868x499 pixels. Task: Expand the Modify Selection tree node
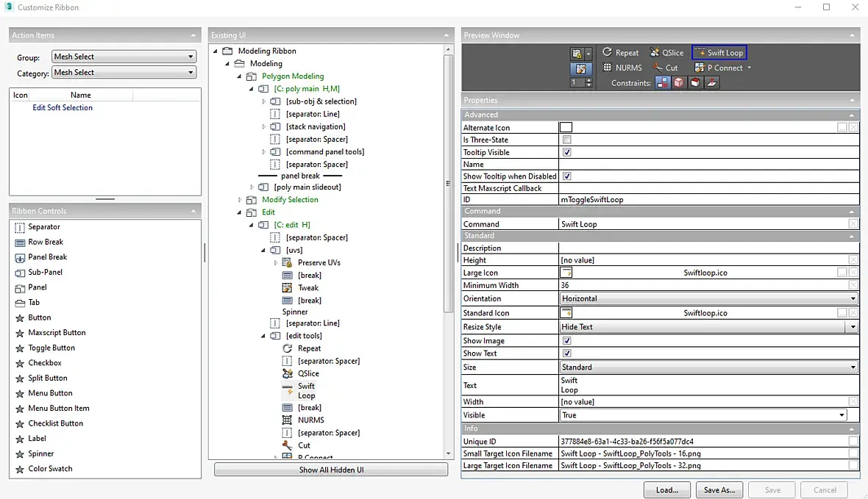coord(239,200)
